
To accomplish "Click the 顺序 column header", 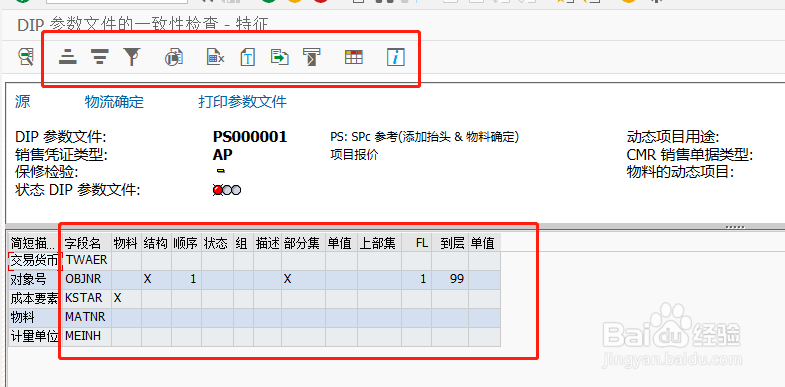I will click(187, 243).
